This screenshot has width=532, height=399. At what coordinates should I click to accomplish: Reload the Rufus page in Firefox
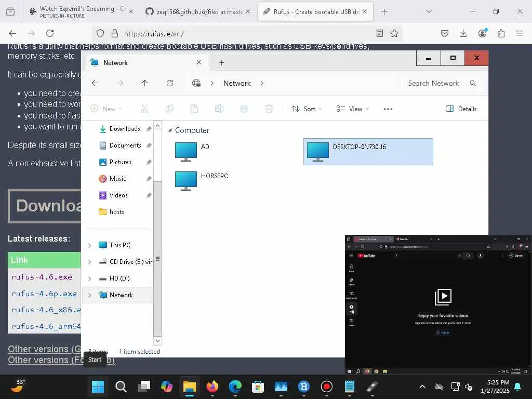coord(50,33)
